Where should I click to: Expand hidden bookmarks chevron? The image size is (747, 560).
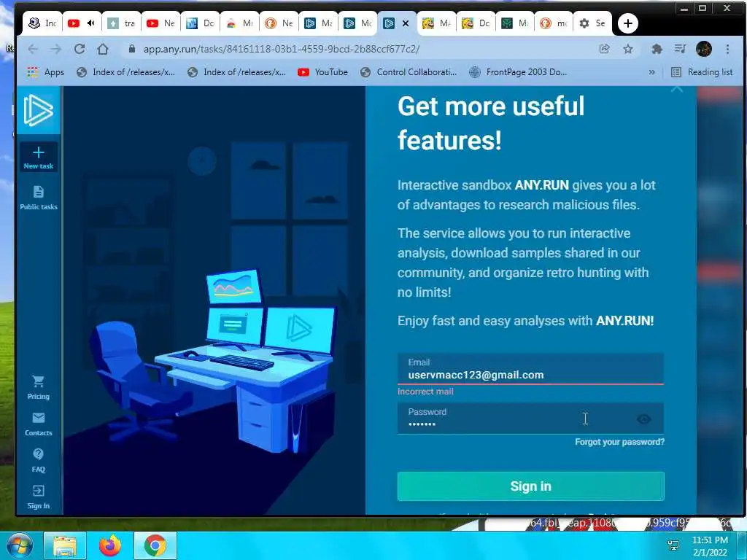[651, 72]
